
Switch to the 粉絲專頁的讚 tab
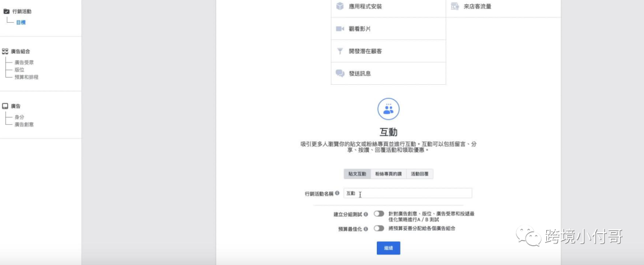click(x=389, y=174)
